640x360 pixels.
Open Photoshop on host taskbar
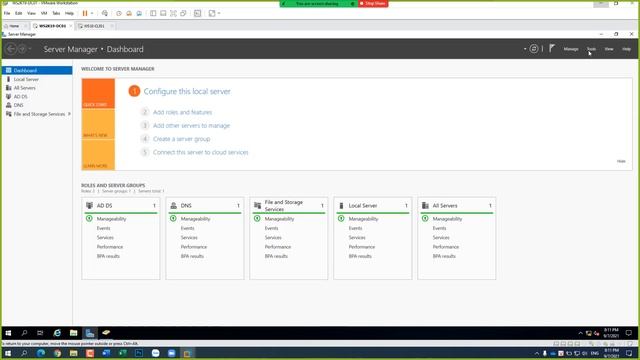coord(139,353)
